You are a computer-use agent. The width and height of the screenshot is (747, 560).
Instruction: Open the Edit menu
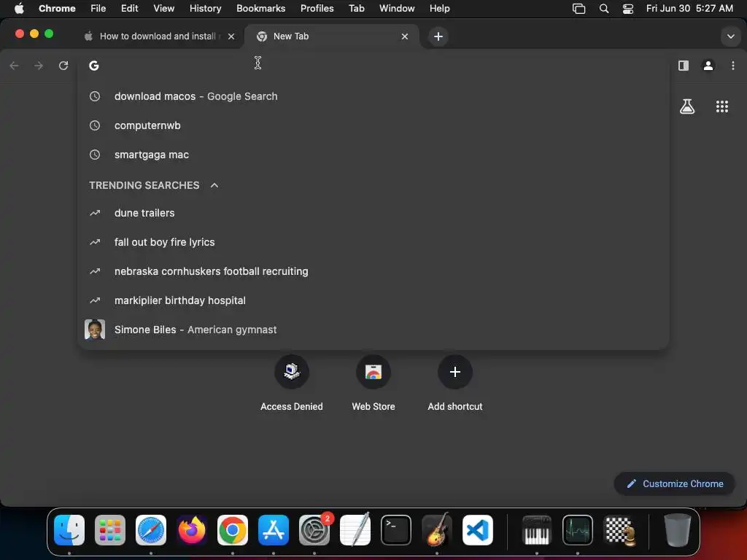click(x=130, y=8)
